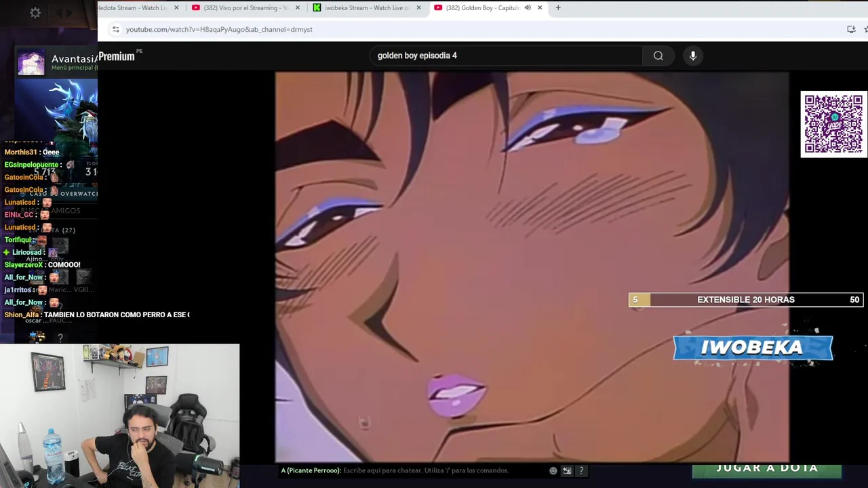Image resolution: width=868 pixels, height=488 pixels.
Task: Open a new browser tab
Action: (558, 7)
